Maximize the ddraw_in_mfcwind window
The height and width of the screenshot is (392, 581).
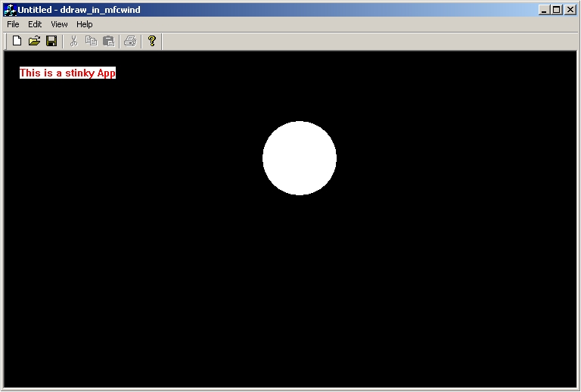click(557, 10)
